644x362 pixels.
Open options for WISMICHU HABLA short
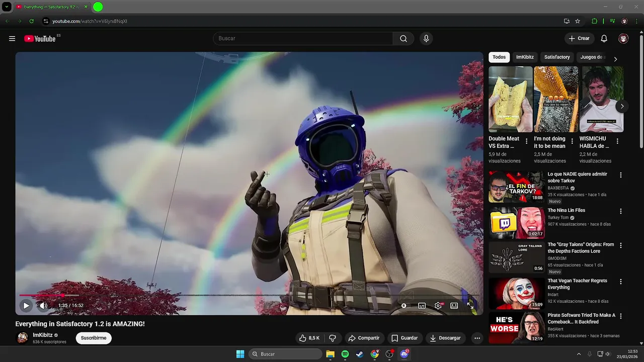[617, 141]
